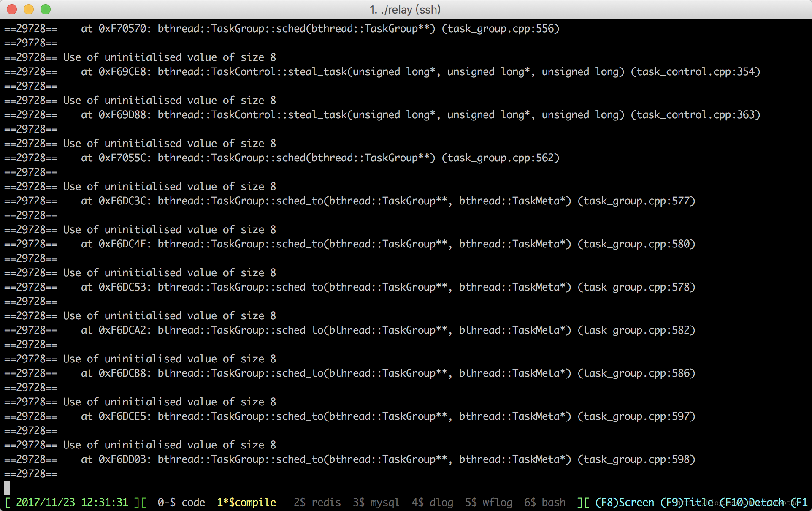Click the (F9)Title hint in status bar
Screen dimensions: 812x511
pos(687,502)
